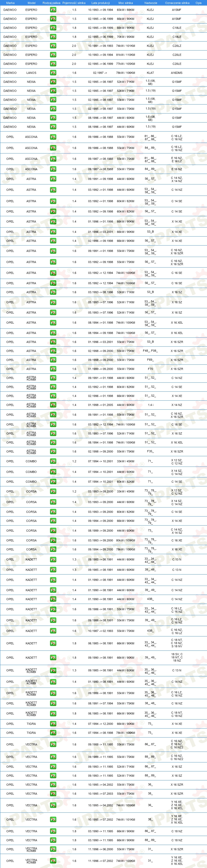The height and width of the screenshot is (868, 207).
Task: Click fuel icon in Espero 77kW/105KM row
Action: [x=53, y=64]
